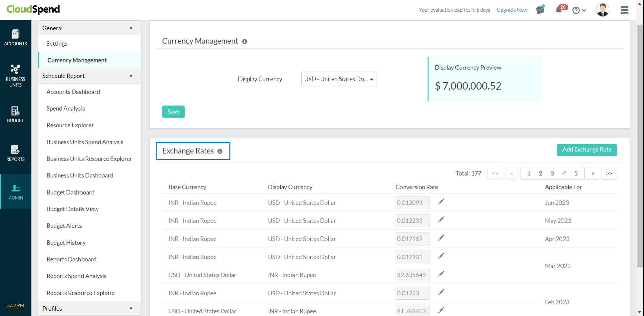The image size is (644, 316).
Task: Edit the 81.768653 rate pencil icon
Action: 441,310
